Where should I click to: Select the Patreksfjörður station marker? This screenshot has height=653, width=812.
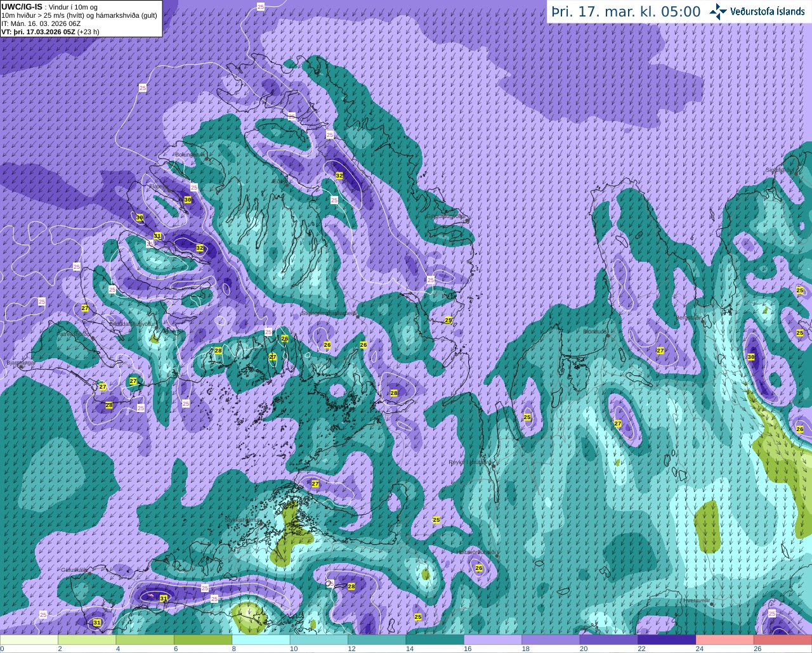coord(93,338)
